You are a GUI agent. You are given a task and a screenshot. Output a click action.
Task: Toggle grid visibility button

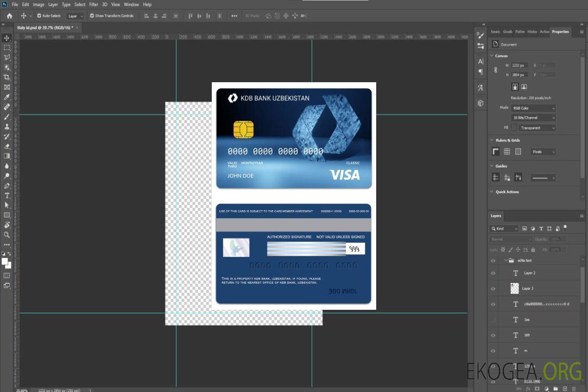click(x=507, y=151)
